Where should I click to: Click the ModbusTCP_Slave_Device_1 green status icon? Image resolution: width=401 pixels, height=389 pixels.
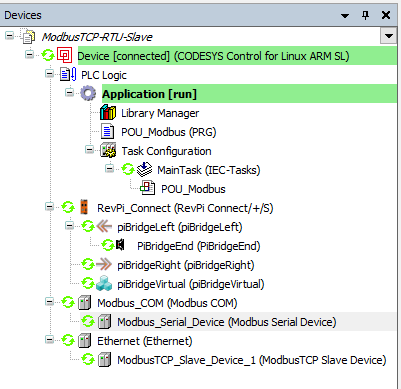88,360
